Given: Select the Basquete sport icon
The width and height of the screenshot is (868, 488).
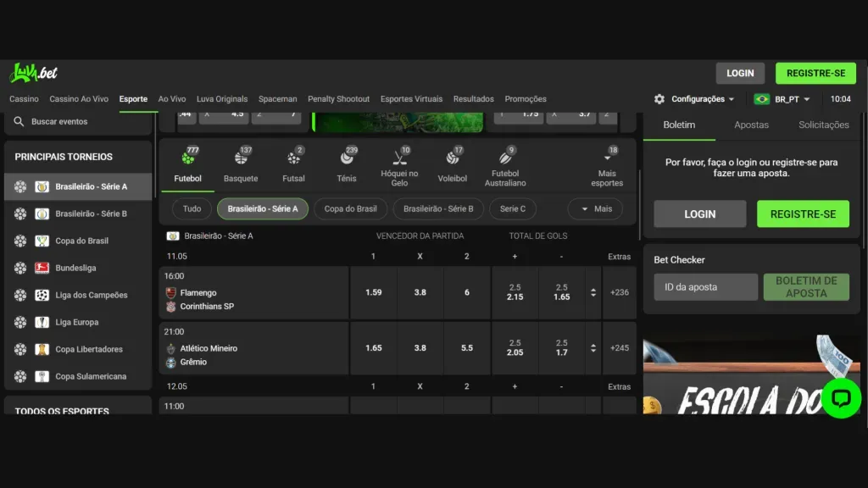Looking at the screenshot, I should coord(241,161).
